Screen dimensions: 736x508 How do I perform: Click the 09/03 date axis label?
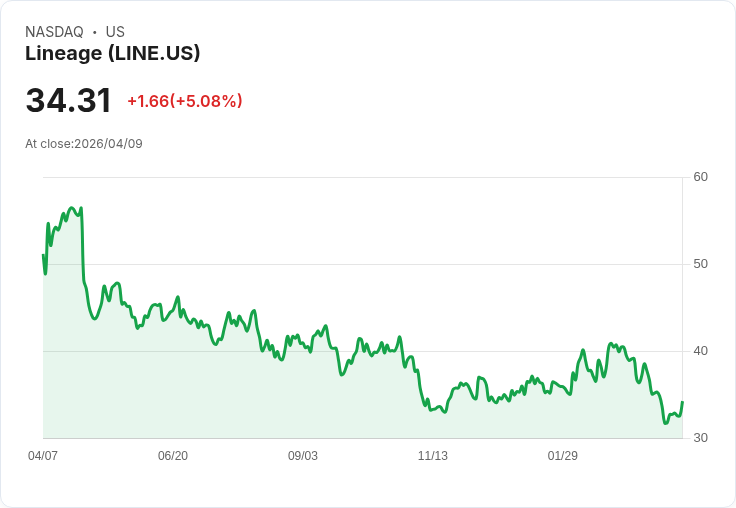[303, 456]
